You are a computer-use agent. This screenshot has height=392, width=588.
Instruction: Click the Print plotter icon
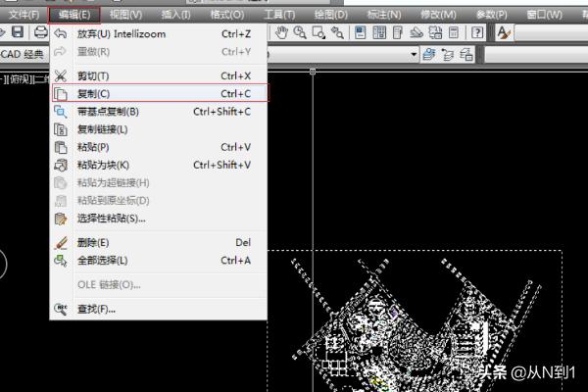[40, 32]
